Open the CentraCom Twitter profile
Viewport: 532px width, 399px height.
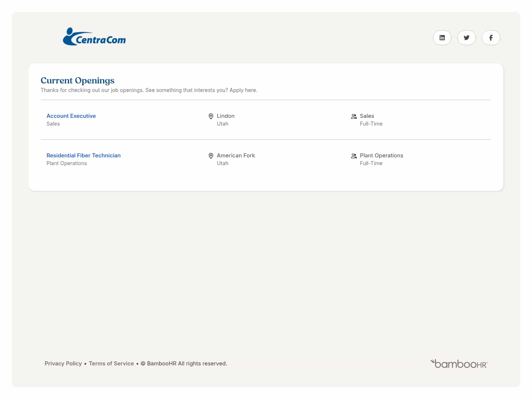[467, 38]
